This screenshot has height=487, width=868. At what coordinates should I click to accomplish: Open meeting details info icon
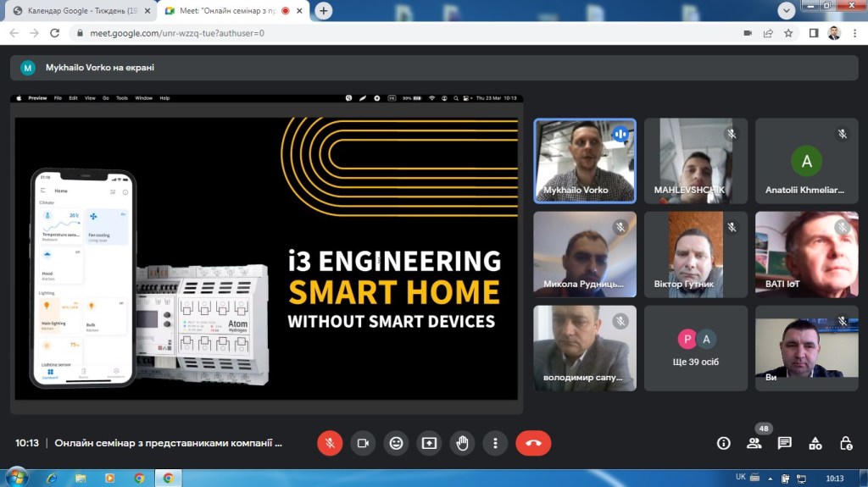point(723,443)
